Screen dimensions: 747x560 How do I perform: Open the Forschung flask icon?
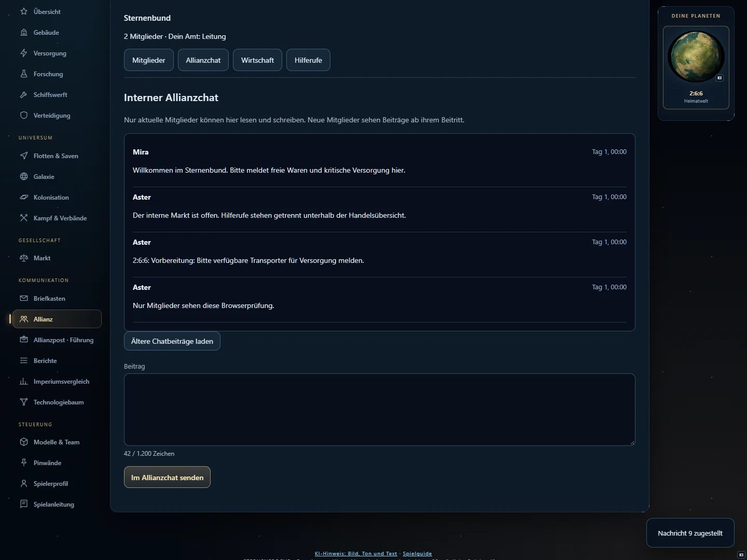(x=24, y=74)
